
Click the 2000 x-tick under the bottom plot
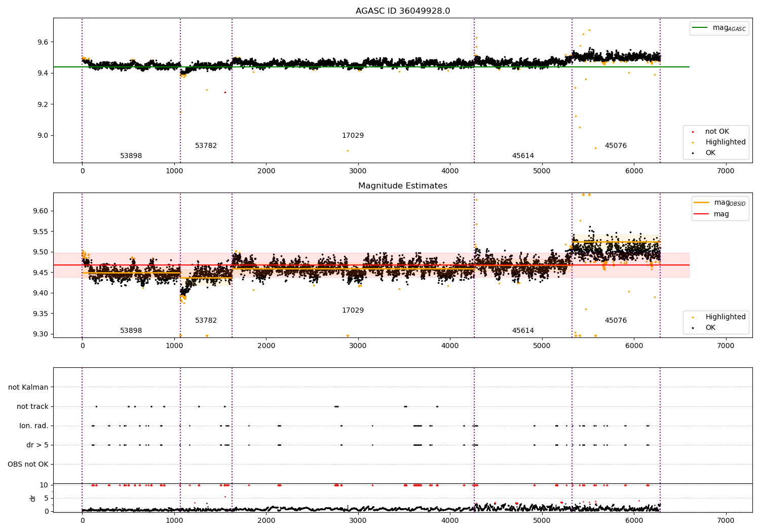[x=266, y=521]
